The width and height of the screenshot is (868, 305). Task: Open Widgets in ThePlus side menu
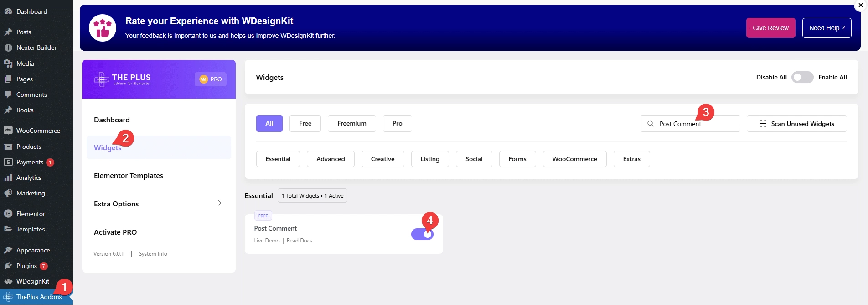pos(108,147)
